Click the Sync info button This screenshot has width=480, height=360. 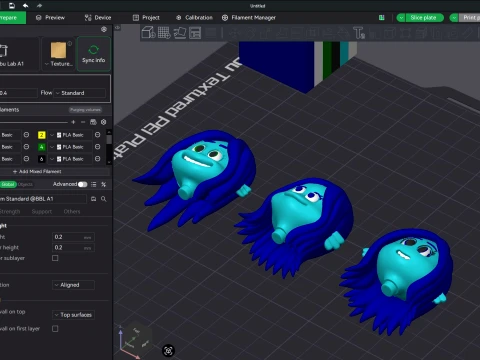pyautogui.click(x=94, y=54)
